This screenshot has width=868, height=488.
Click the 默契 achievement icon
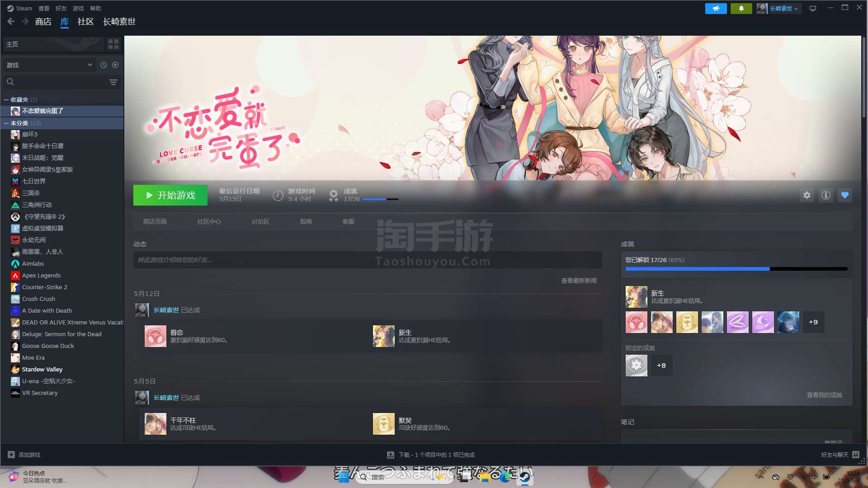tap(384, 424)
